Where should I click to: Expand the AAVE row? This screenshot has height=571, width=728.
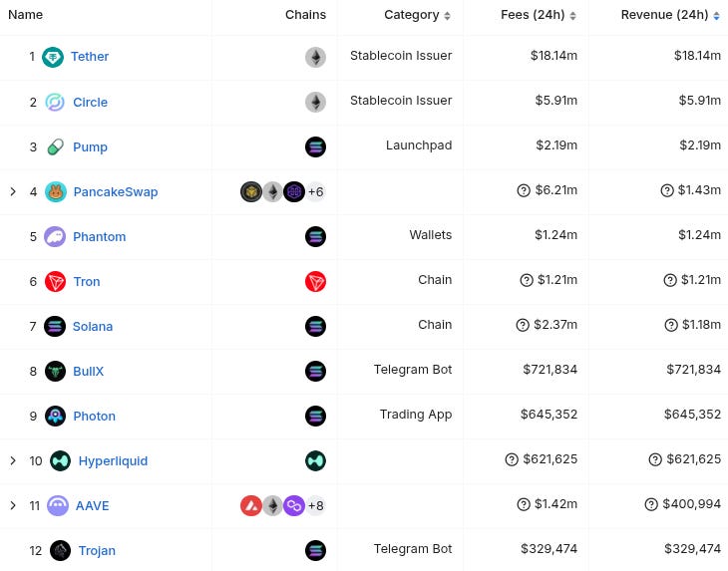[13, 505]
